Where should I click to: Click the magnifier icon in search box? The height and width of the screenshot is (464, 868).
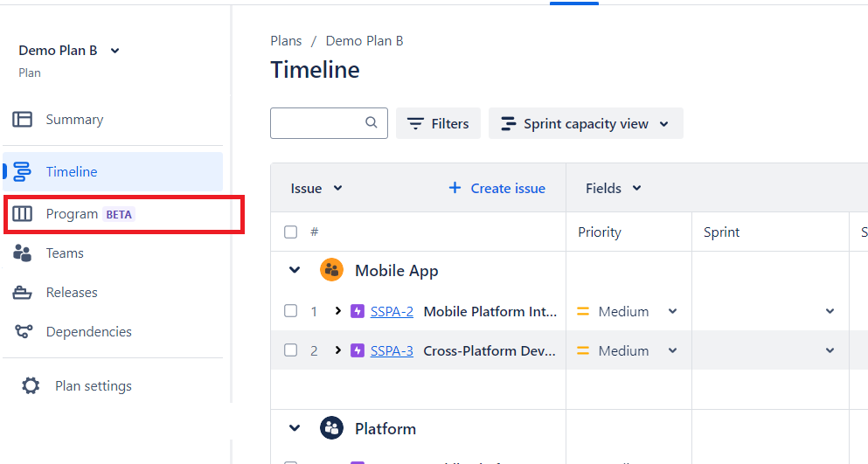pos(372,123)
